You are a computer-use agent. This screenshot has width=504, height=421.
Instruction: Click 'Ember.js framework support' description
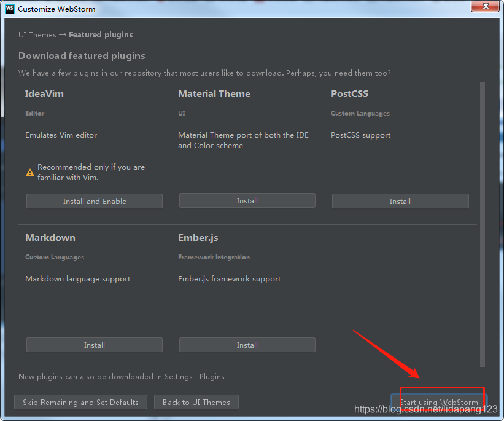(x=230, y=279)
